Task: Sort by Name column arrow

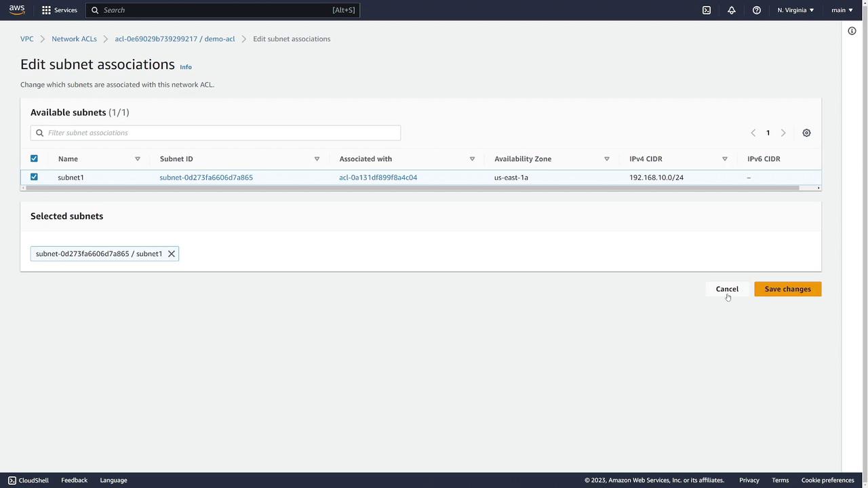Action: pos(137,159)
